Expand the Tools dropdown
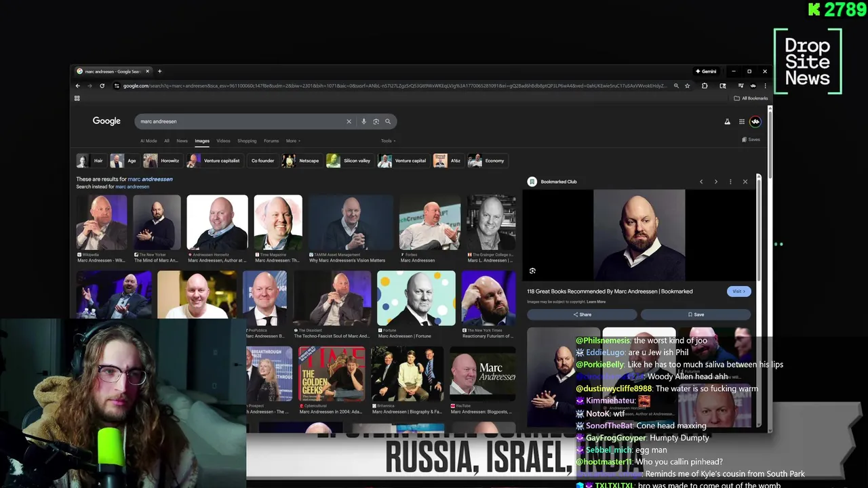 (x=388, y=141)
